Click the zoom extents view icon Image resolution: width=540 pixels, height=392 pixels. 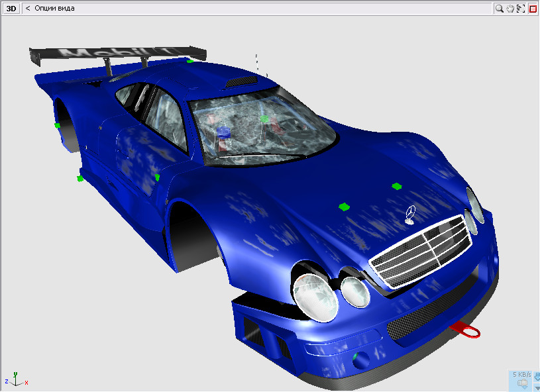[x=521, y=9]
